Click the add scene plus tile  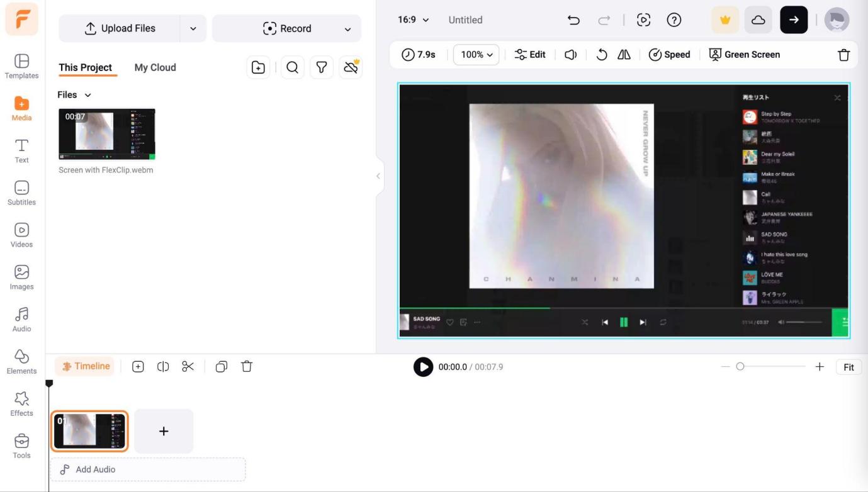(x=164, y=431)
